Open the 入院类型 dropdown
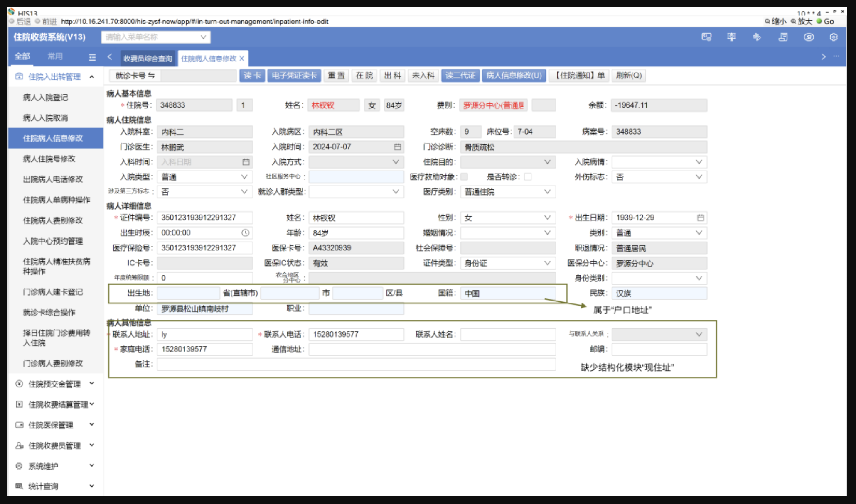856x504 pixels. 205,177
